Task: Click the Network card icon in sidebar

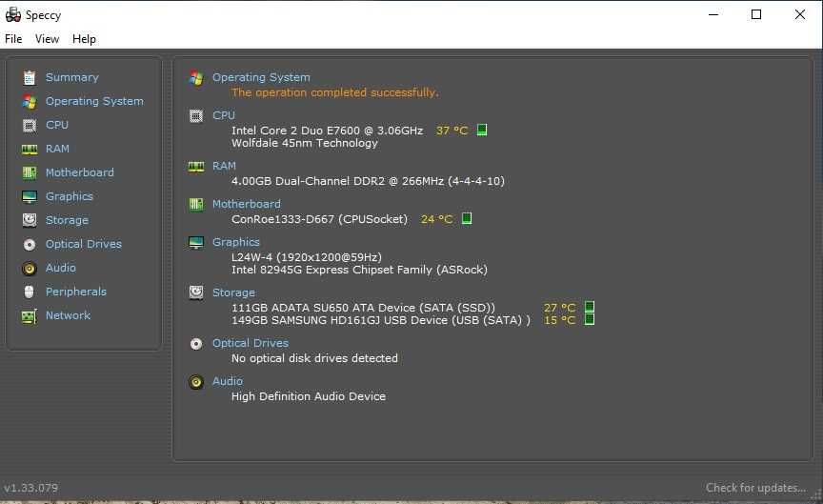Action: 30,316
